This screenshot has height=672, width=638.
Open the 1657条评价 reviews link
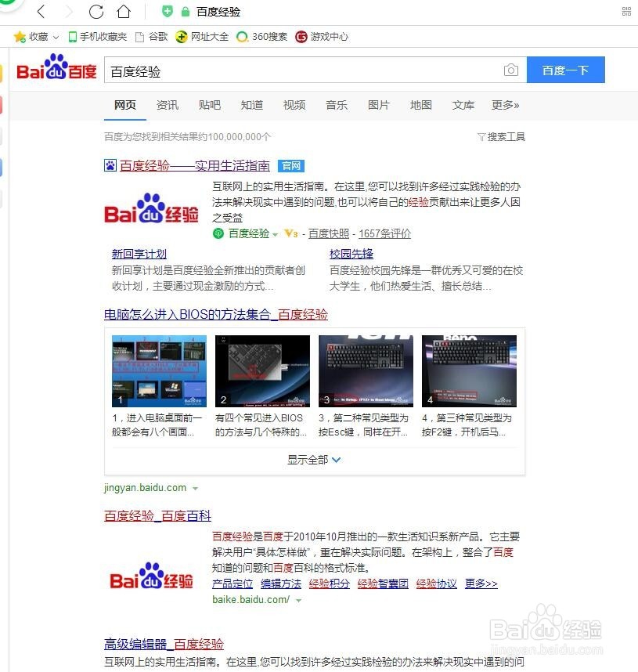[x=385, y=233]
